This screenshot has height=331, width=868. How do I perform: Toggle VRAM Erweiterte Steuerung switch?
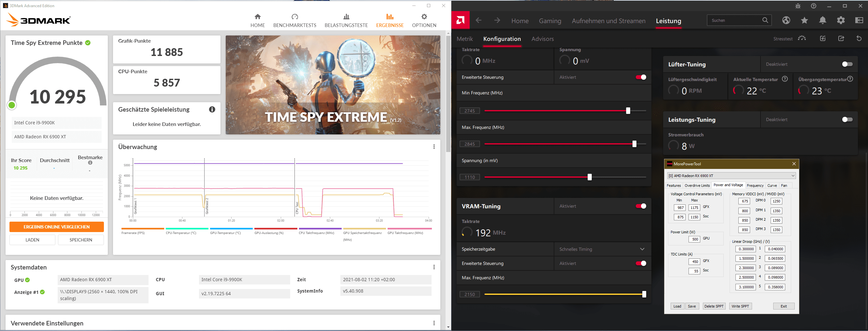click(641, 263)
